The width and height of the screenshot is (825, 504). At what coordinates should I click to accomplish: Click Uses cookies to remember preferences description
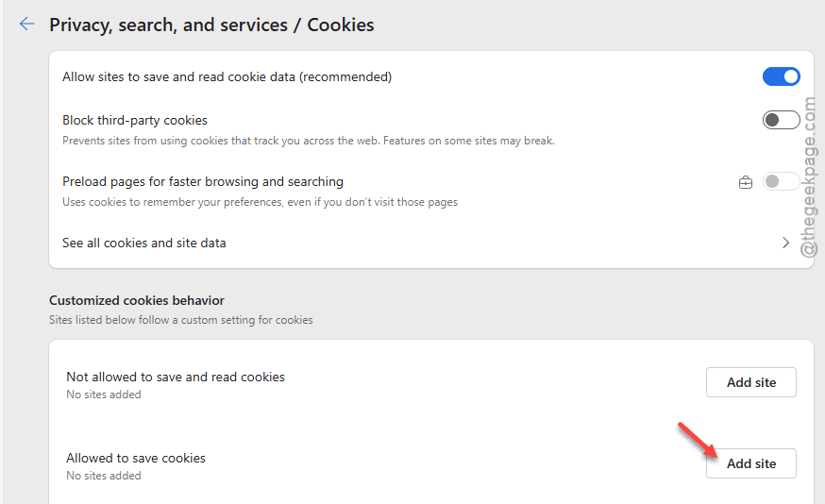260,202
